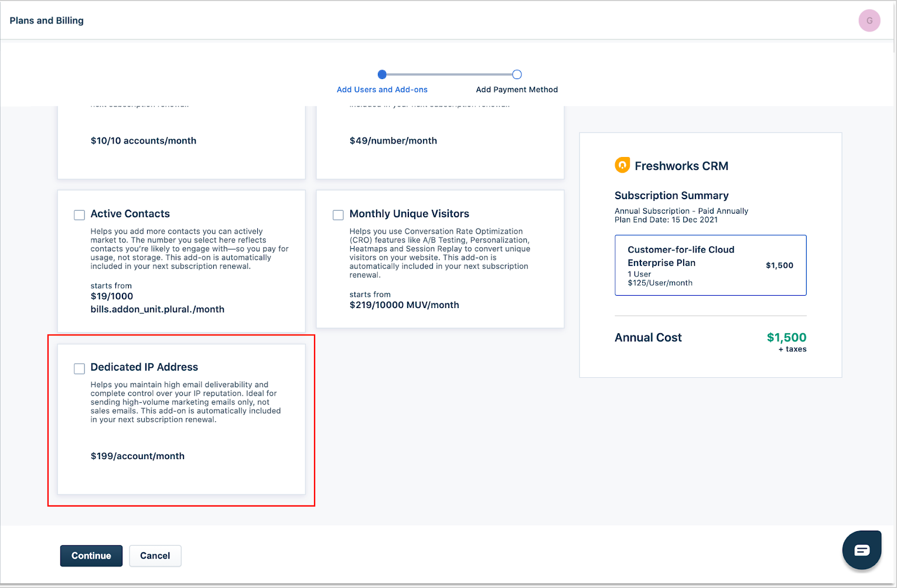Enable the Active Contacts add-on checkbox
897x588 pixels.
click(x=79, y=215)
